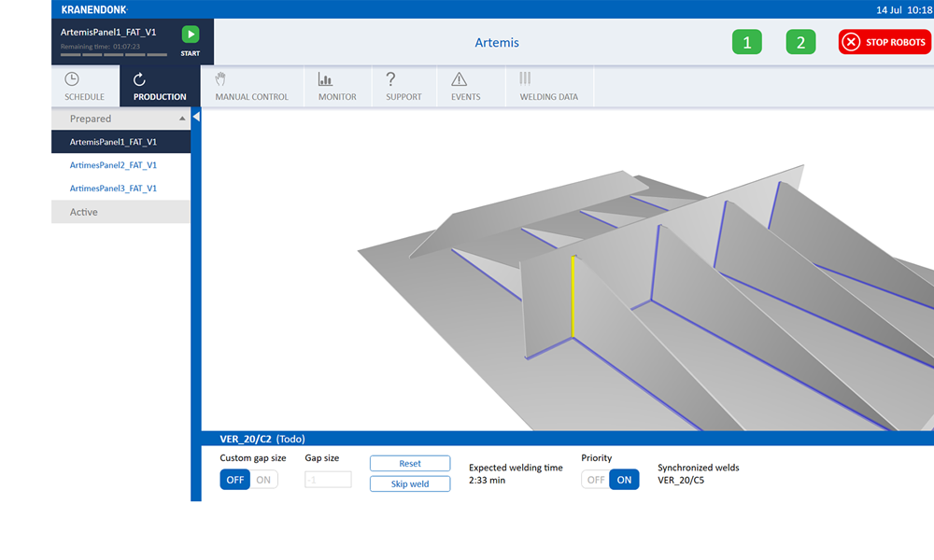Open Schedule via the clock icon
The width and height of the screenshot is (934, 560).
coord(72,80)
